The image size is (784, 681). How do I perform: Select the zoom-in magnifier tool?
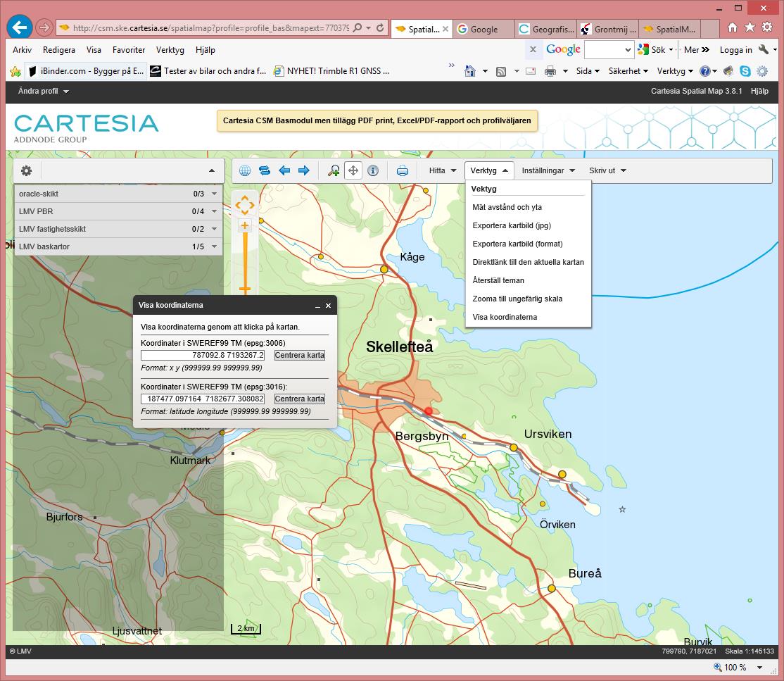(x=334, y=170)
